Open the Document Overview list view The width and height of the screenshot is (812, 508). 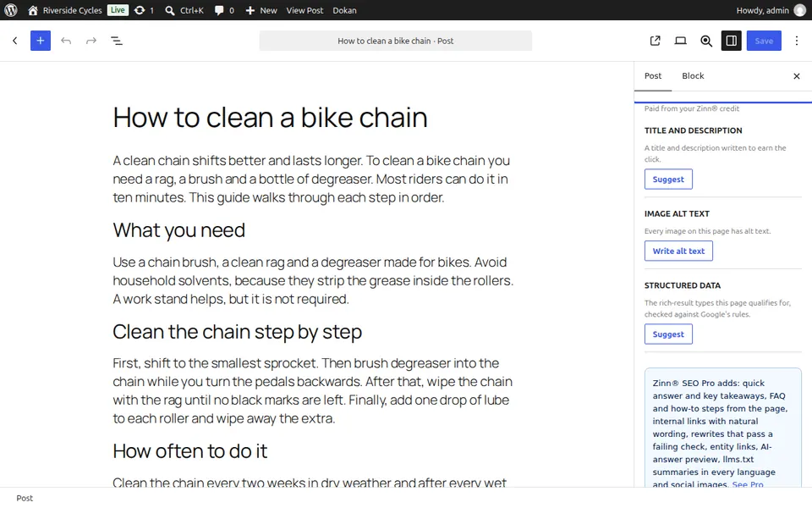tap(117, 41)
